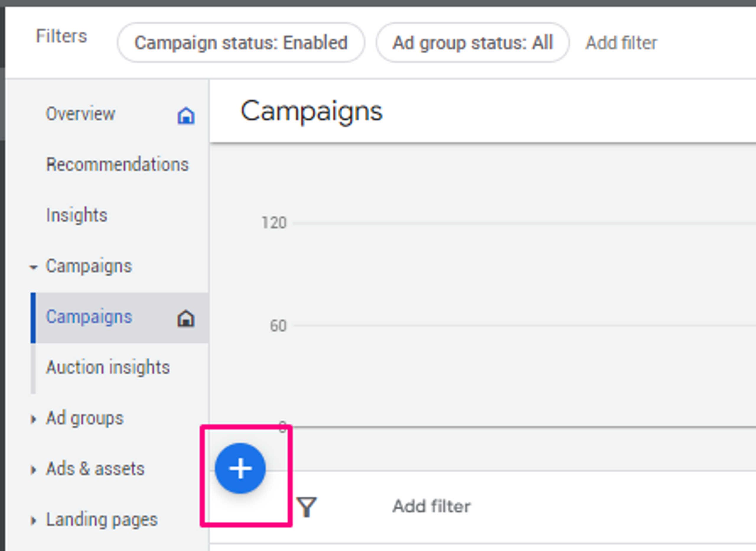Image resolution: width=756 pixels, height=551 pixels.
Task: Collapse the Campaigns section arrow
Action: pos(33,267)
